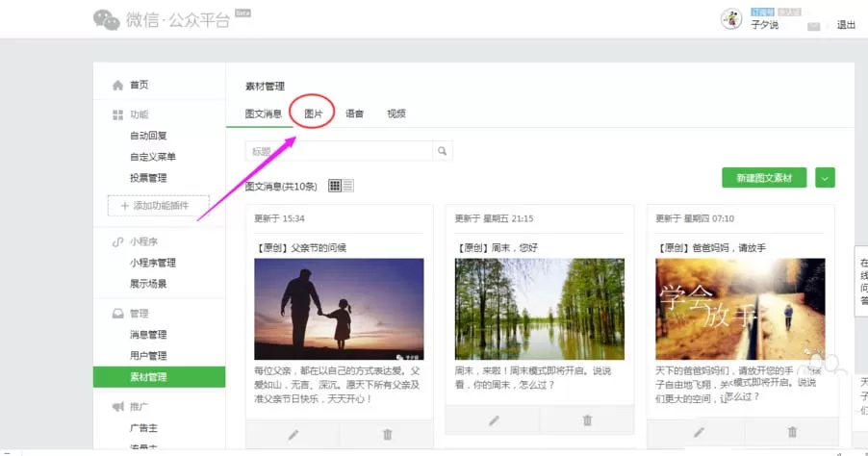Screen dimensions: 868x456
Task: Open 广告主 in the sidebar
Action: [x=144, y=428]
